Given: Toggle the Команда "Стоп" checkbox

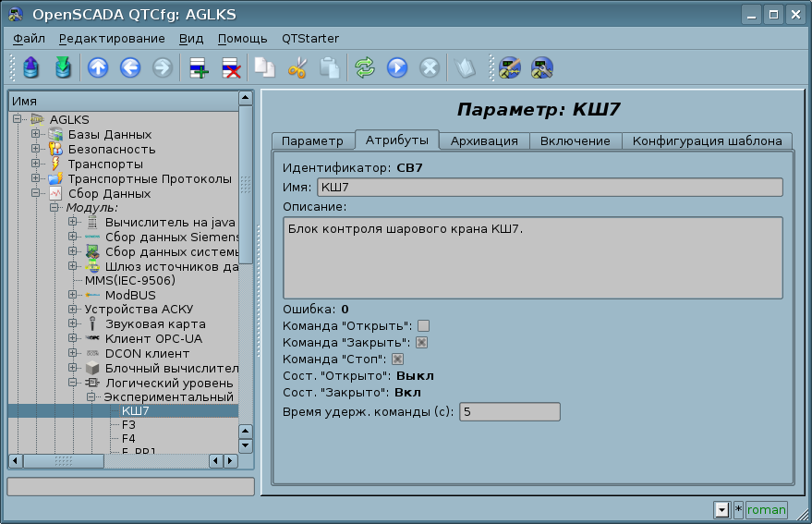Looking at the screenshot, I should (398, 359).
